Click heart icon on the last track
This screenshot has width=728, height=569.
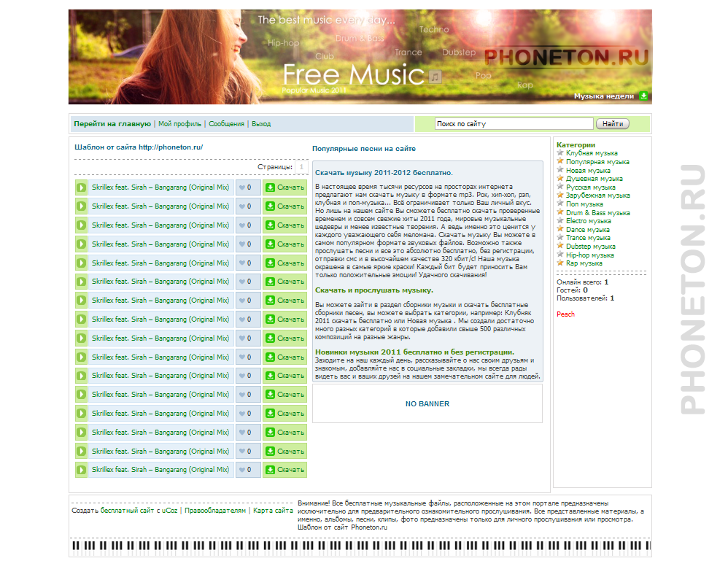pyautogui.click(x=243, y=470)
